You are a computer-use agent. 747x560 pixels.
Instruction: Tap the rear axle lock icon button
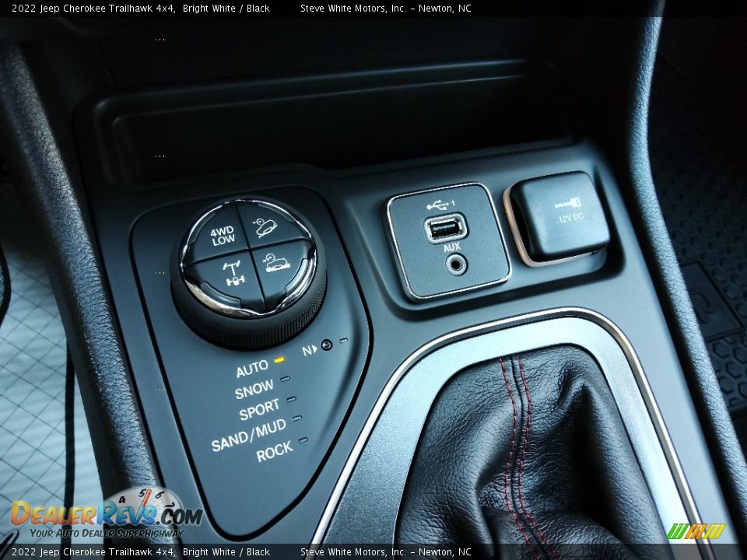[x=233, y=275]
